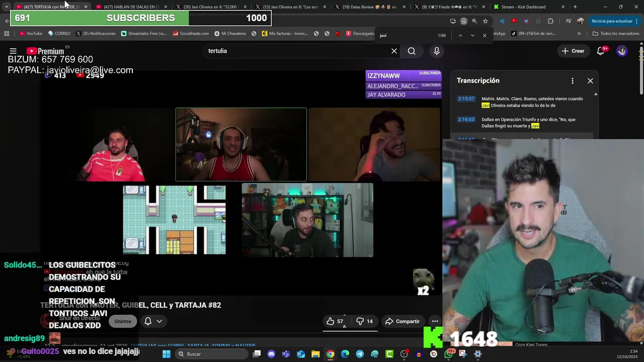Open 'Todos los marcadores' folder
644x362 pixels.
616,34
